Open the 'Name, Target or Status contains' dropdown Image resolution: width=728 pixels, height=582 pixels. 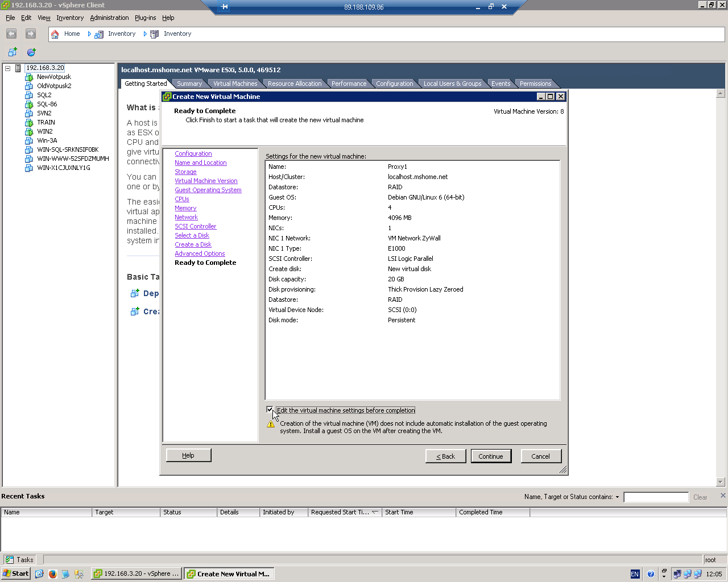[617, 497]
